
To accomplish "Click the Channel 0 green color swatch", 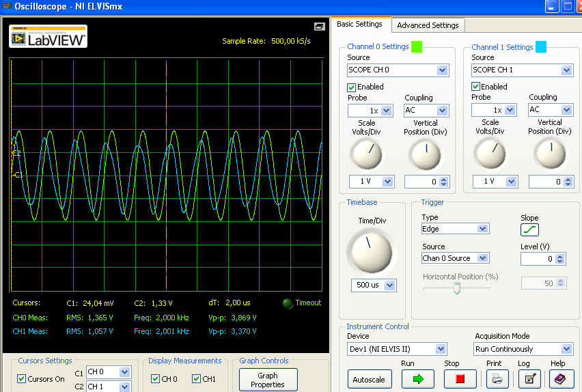I will coord(417,46).
